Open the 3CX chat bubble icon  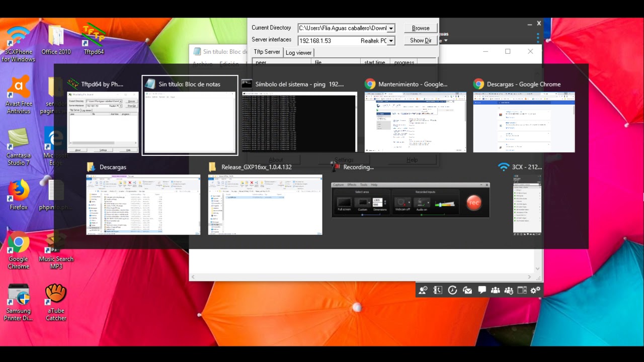(482, 290)
